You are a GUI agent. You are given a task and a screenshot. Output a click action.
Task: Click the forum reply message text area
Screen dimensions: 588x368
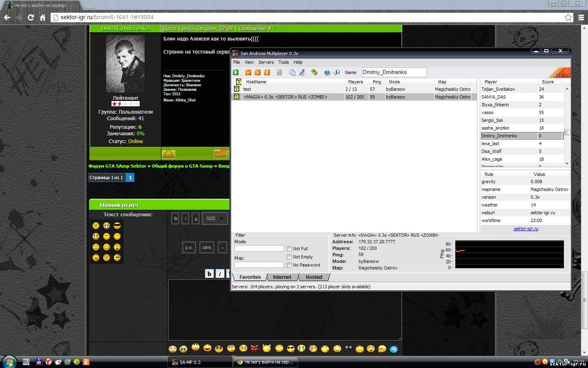(x=285, y=310)
